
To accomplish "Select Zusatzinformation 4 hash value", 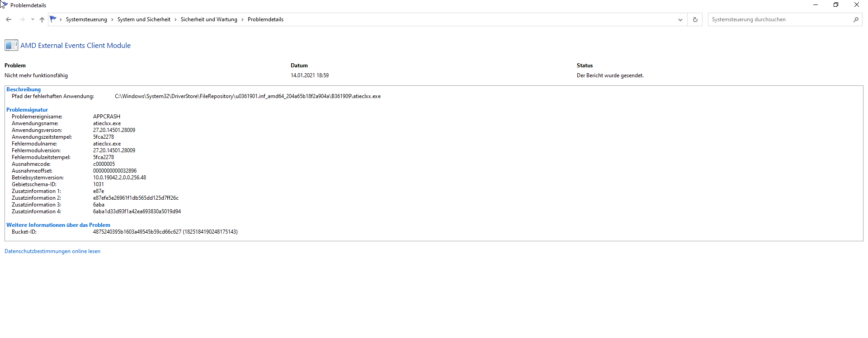I will [x=137, y=211].
